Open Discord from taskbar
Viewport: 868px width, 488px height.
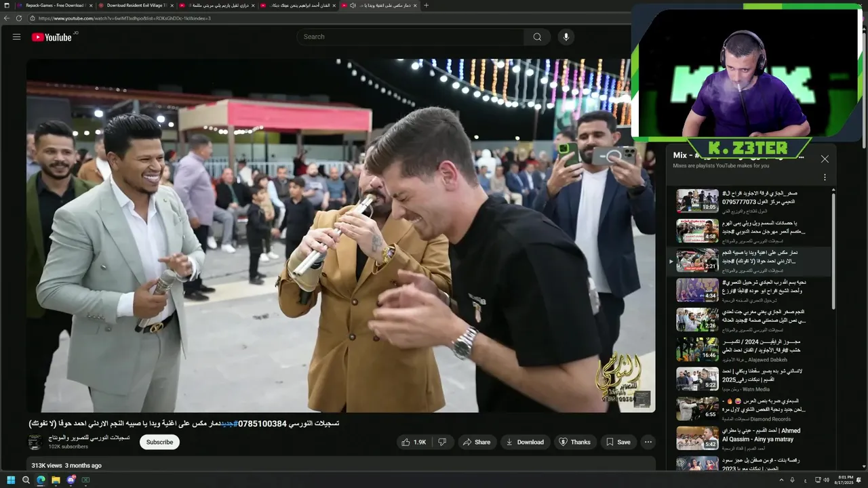(x=71, y=480)
